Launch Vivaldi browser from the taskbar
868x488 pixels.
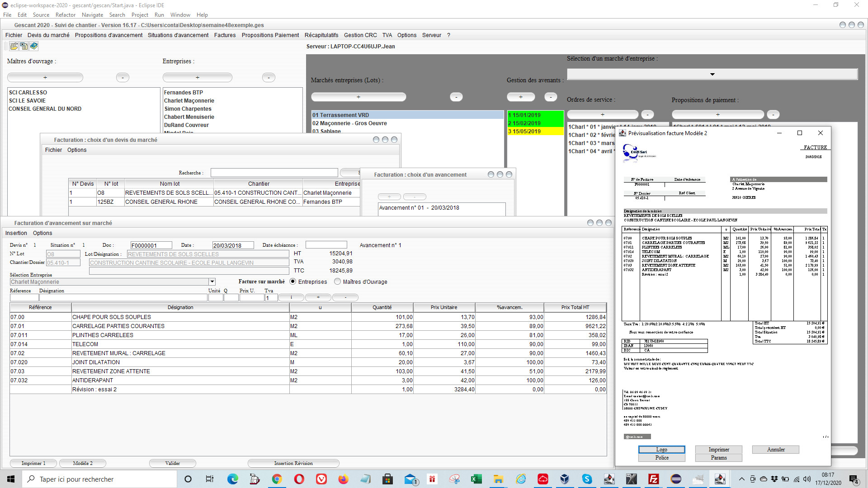coord(321,479)
